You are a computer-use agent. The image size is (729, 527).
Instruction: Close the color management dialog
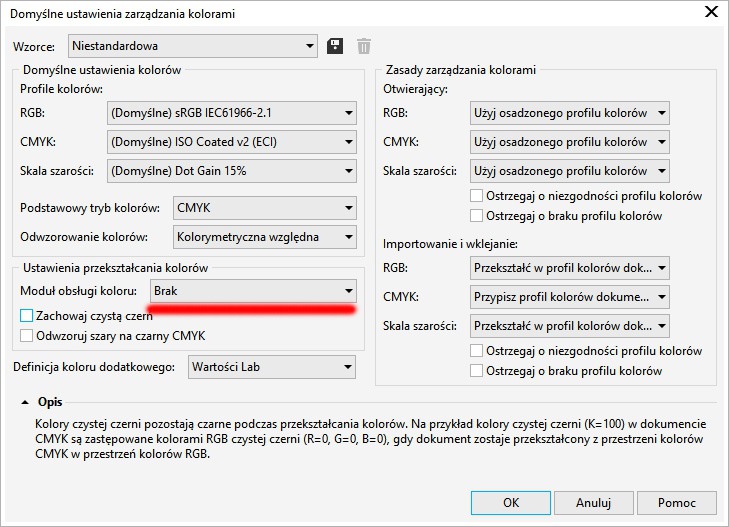(x=711, y=13)
